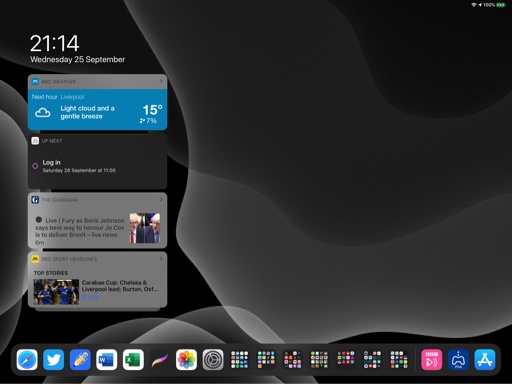512x384 pixels.
Task: Tap the 'Next hour' label
Action: tap(45, 97)
